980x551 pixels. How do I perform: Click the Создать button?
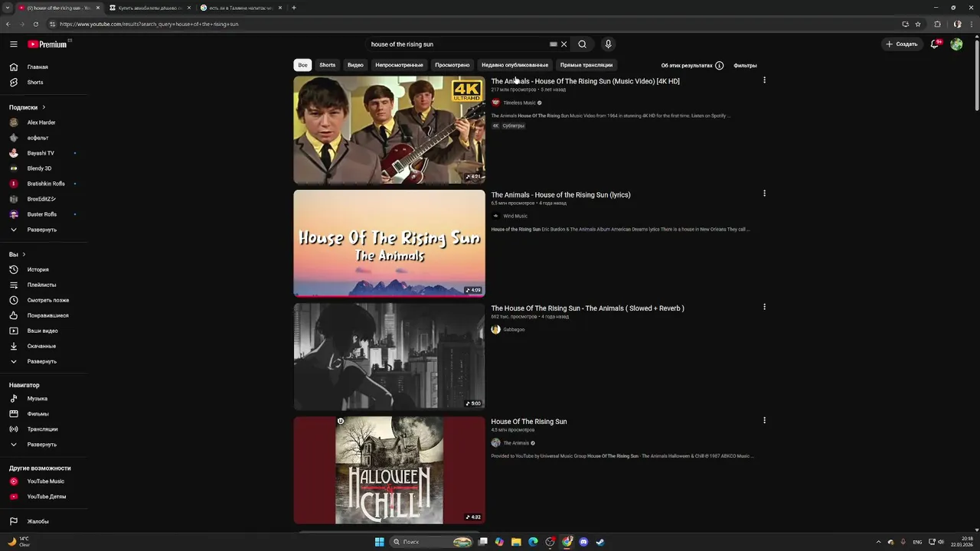(x=902, y=44)
